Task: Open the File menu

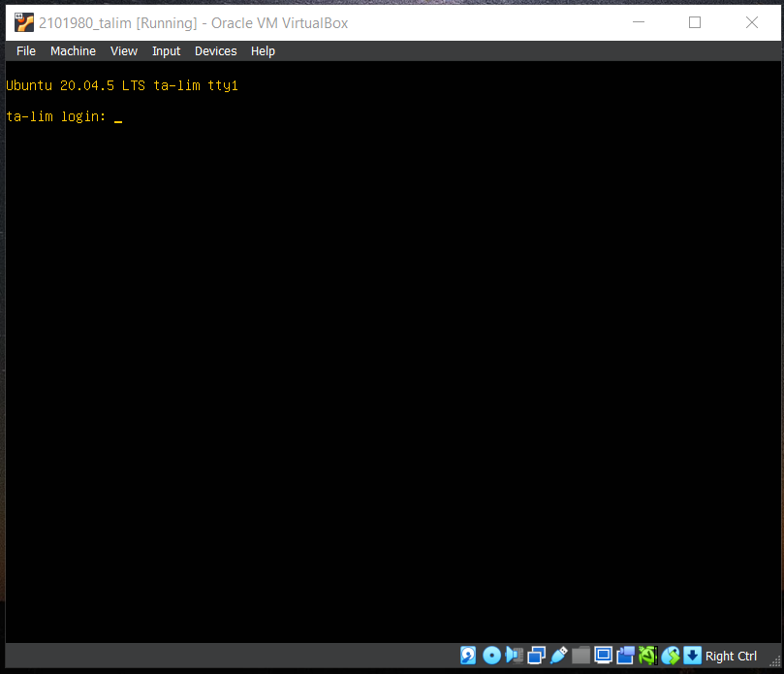Action: point(26,51)
